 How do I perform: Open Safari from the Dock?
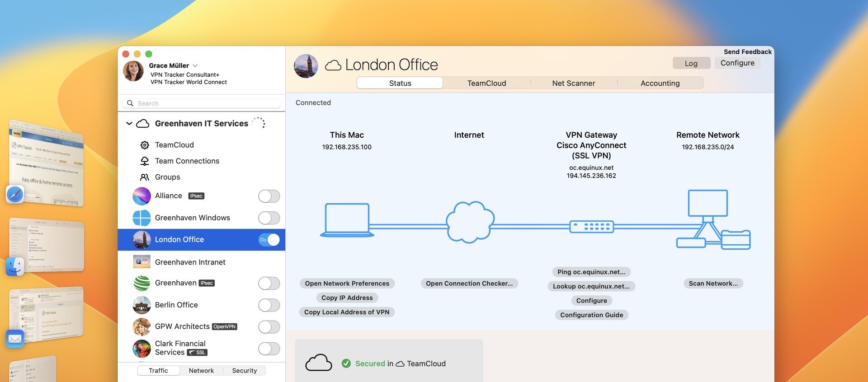click(15, 195)
